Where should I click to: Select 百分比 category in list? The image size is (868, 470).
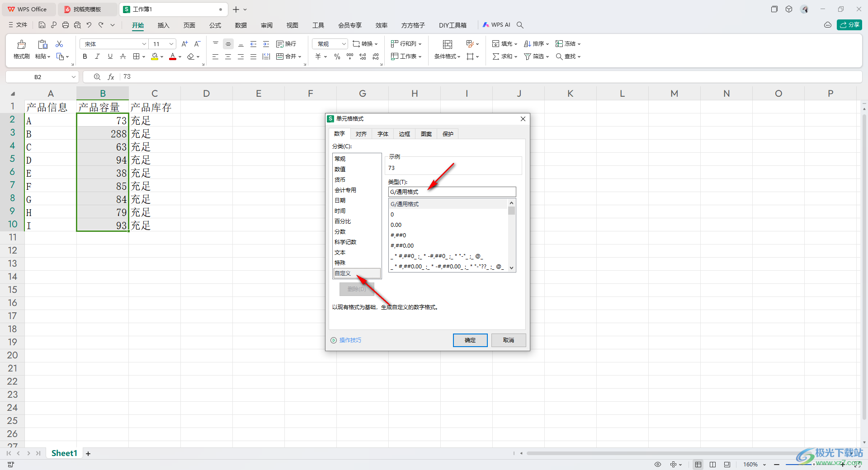pyautogui.click(x=357, y=221)
